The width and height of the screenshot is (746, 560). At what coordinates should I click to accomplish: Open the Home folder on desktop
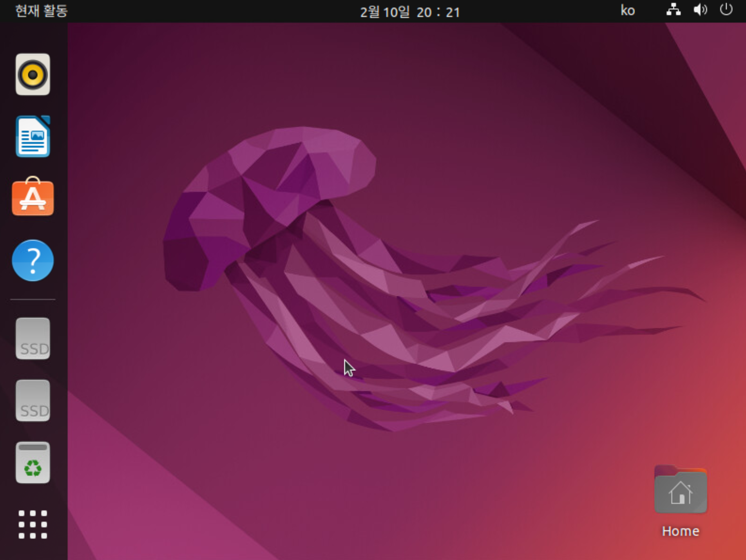[681, 501]
